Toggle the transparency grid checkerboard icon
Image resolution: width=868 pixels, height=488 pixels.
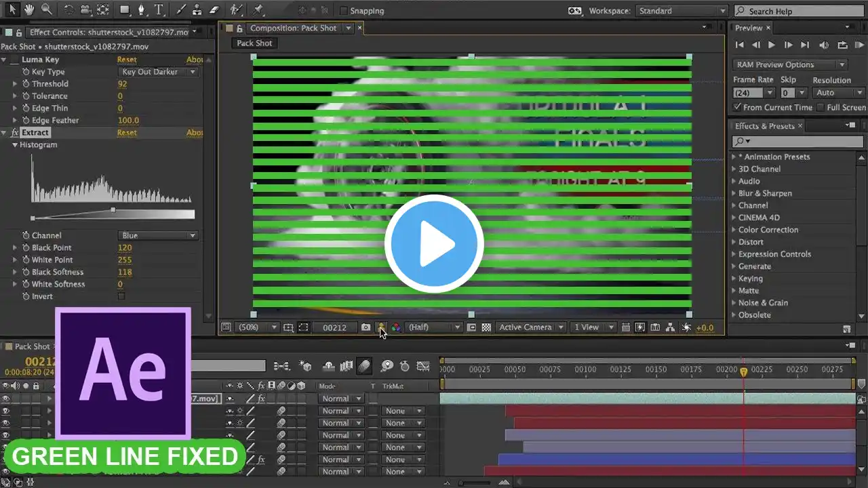[486, 327]
